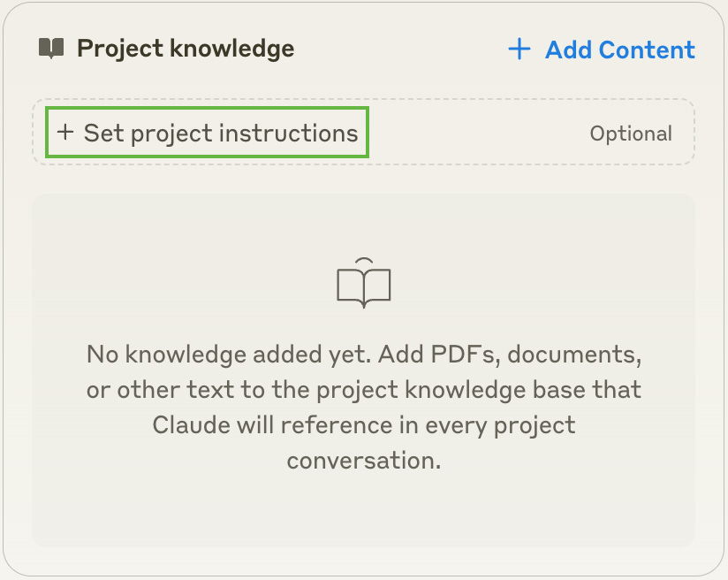Image resolution: width=728 pixels, height=580 pixels.
Task: Click the blank space inside the dashed instructions box
Action: 478,133
